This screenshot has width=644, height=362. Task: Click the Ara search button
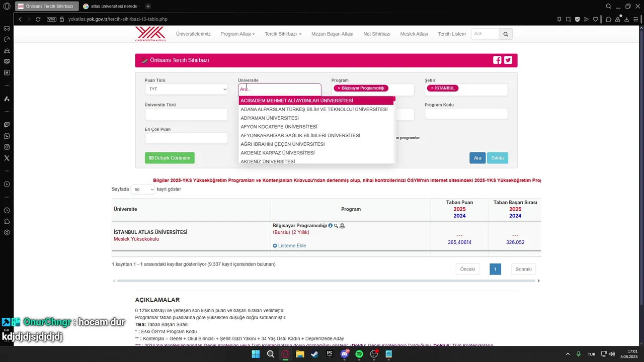coord(477,158)
